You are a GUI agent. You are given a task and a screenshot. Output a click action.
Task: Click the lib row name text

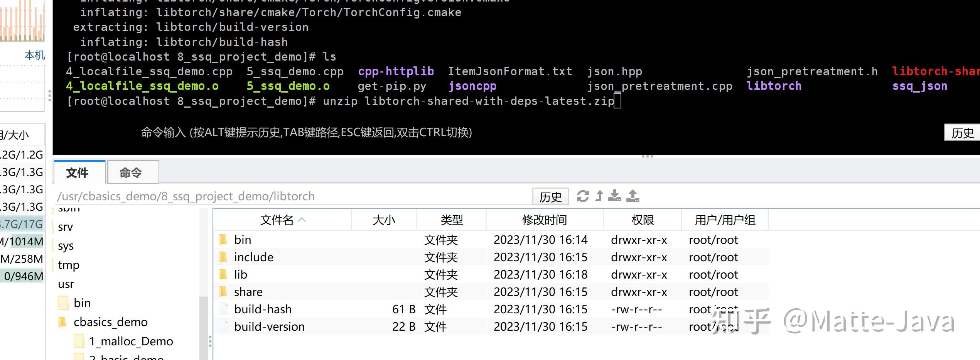click(240, 274)
